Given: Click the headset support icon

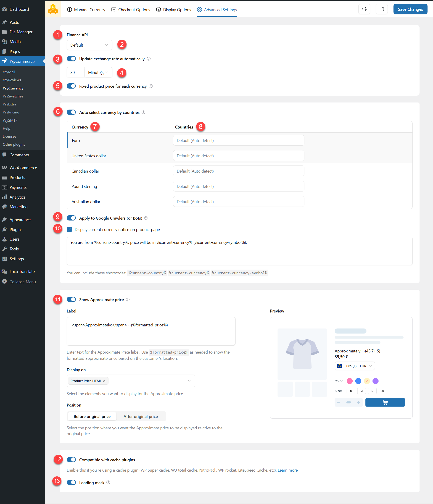Looking at the screenshot, I should coord(364,9).
